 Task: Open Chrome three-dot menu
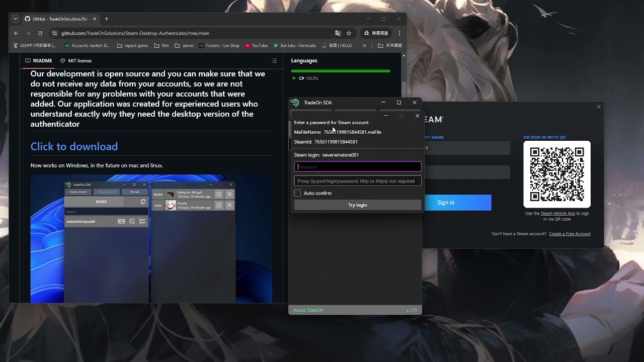pos(399,33)
